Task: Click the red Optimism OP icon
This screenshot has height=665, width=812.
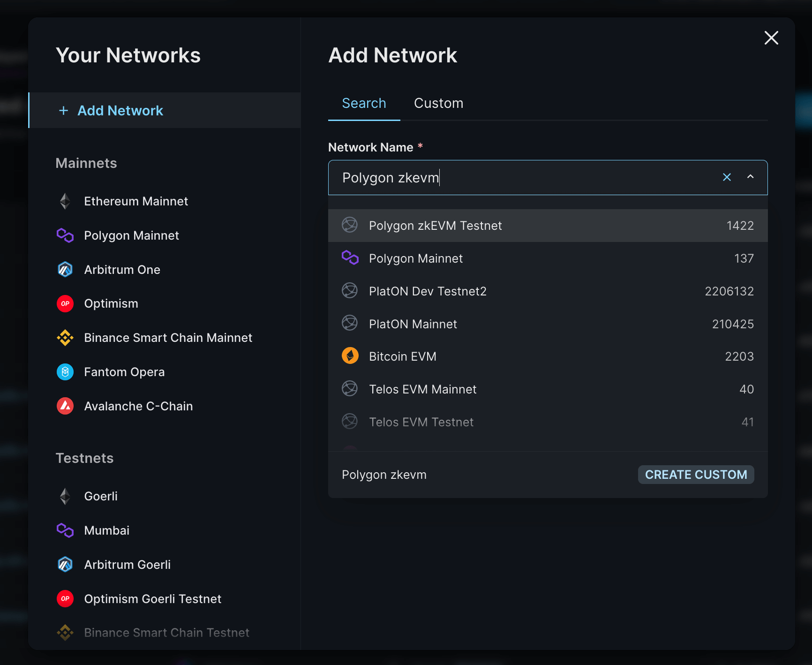Action: (65, 303)
